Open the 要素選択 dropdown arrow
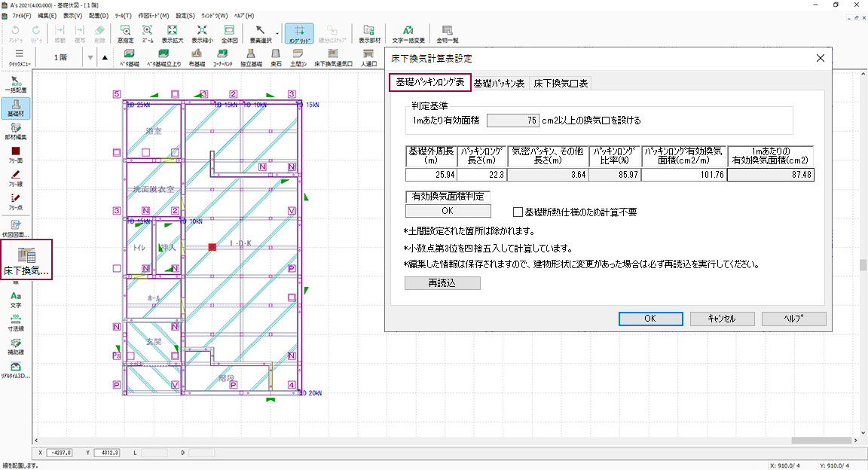 pos(277,34)
